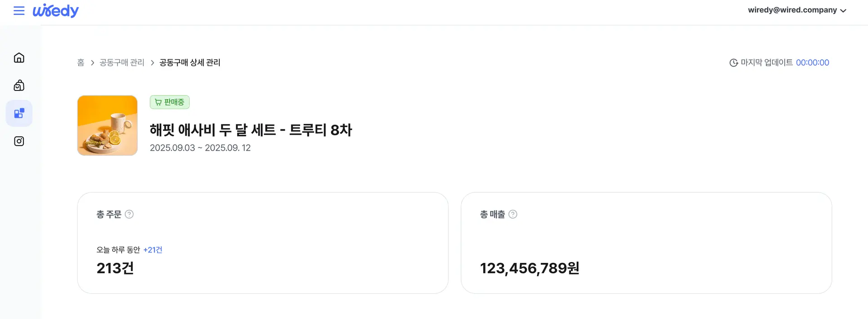Click help icon next to 총 주문
The image size is (868, 319).
click(x=129, y=214)
